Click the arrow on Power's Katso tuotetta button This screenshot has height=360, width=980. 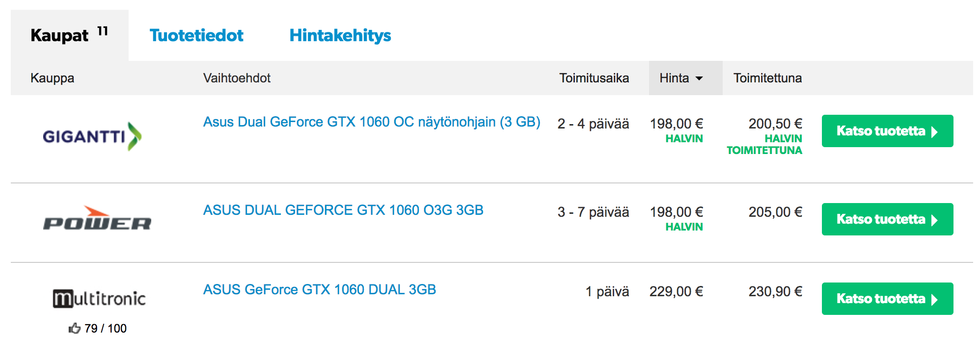[934, 220]
